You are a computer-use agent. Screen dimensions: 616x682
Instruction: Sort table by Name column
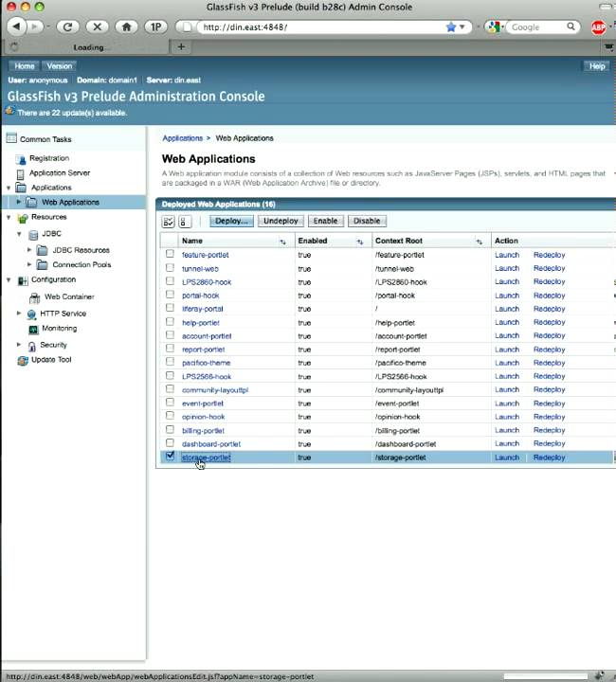[282, 242]
